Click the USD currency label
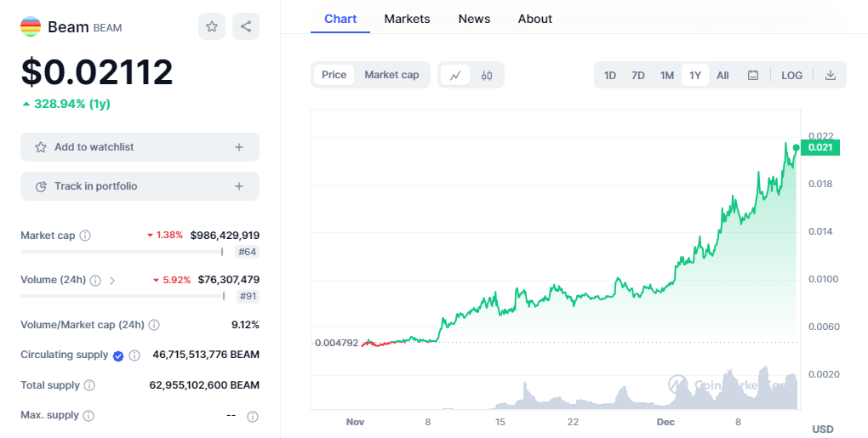 (x=823, y=429)
